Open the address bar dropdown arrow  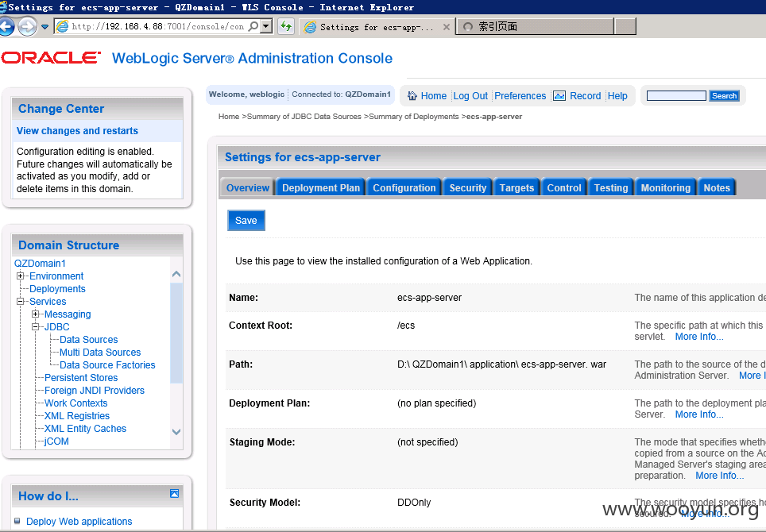pos(265,26)
